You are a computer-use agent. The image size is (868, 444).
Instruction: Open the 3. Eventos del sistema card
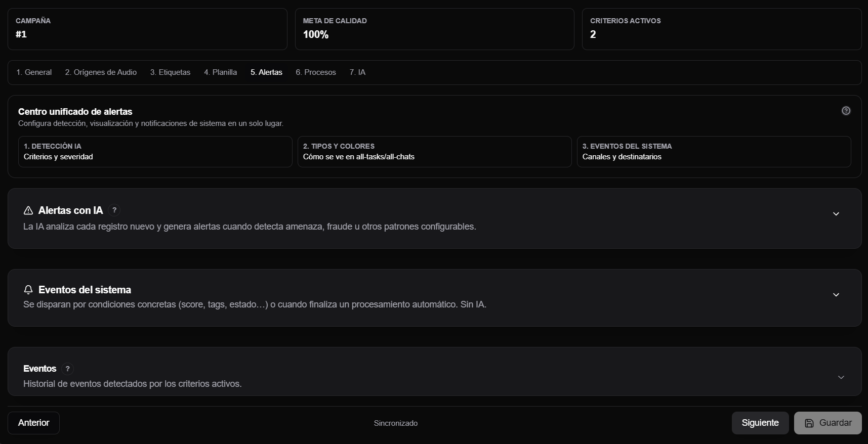[714, 152]
